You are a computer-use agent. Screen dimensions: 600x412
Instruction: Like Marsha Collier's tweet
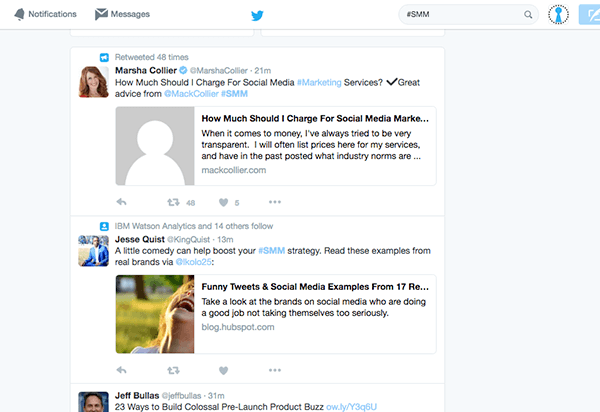223,202
